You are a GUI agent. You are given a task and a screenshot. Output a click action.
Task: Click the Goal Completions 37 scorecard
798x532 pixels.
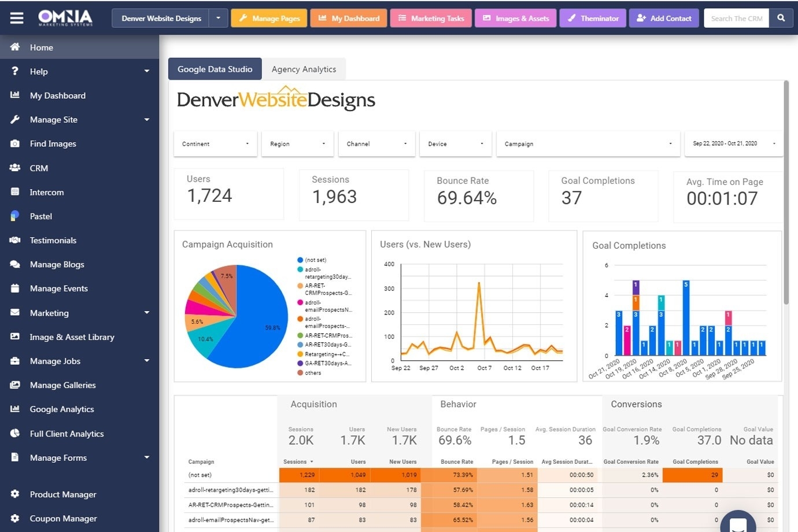603,195
